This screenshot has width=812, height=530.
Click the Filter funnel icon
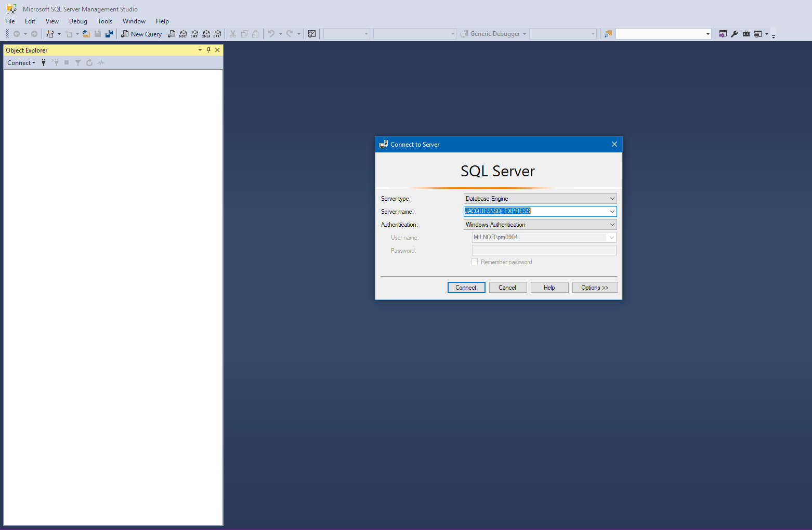tap(78, 63)
